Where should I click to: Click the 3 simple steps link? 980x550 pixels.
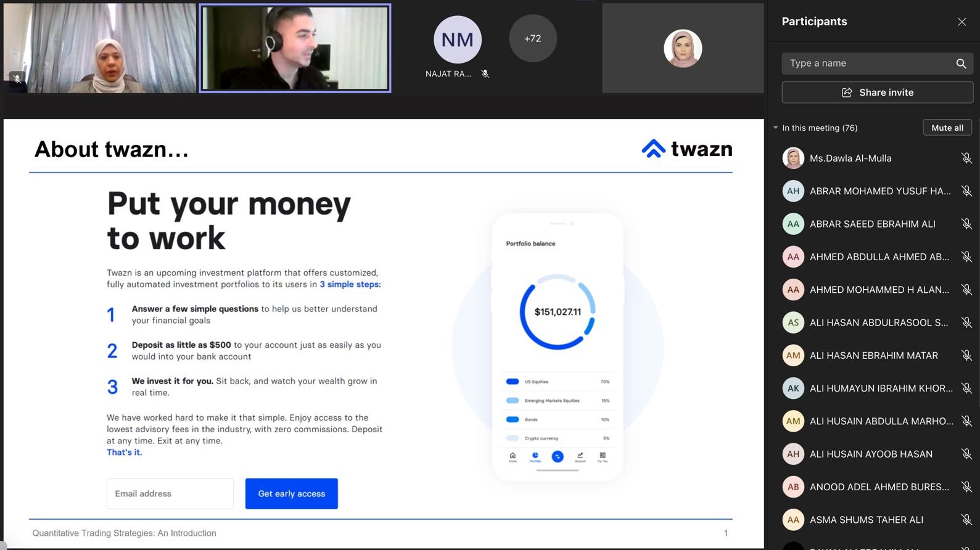click(x=350, y=284)
